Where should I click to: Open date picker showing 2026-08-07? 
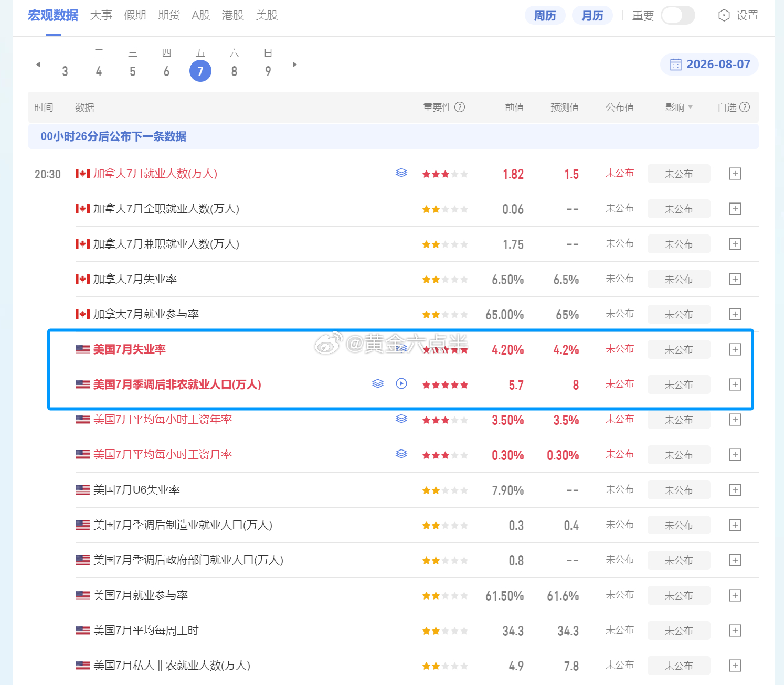[709, 65]
